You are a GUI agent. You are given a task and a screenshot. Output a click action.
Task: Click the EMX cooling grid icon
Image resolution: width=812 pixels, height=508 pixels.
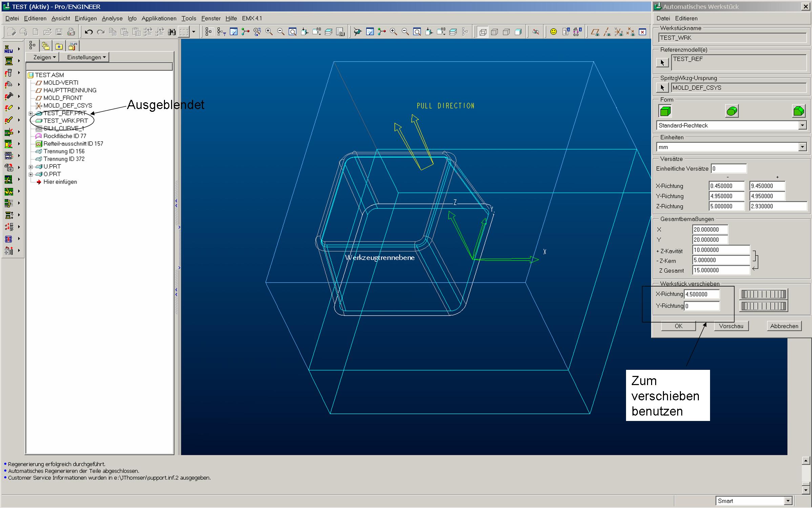(x=9, y=156)
